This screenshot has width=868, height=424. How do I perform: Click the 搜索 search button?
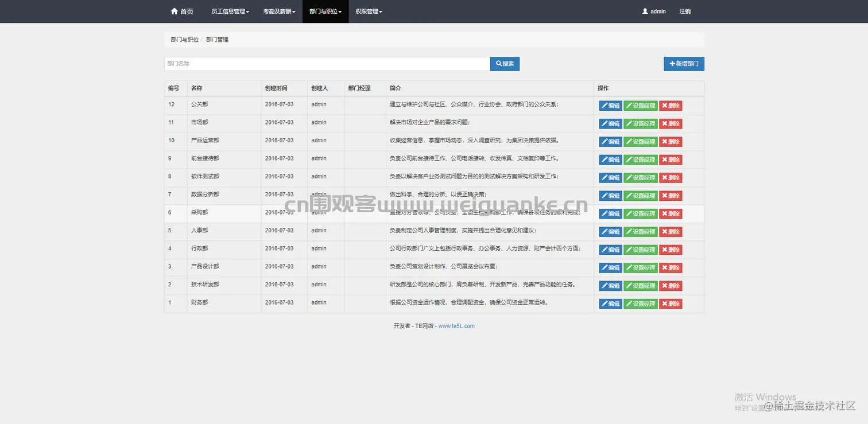[505, 64]
